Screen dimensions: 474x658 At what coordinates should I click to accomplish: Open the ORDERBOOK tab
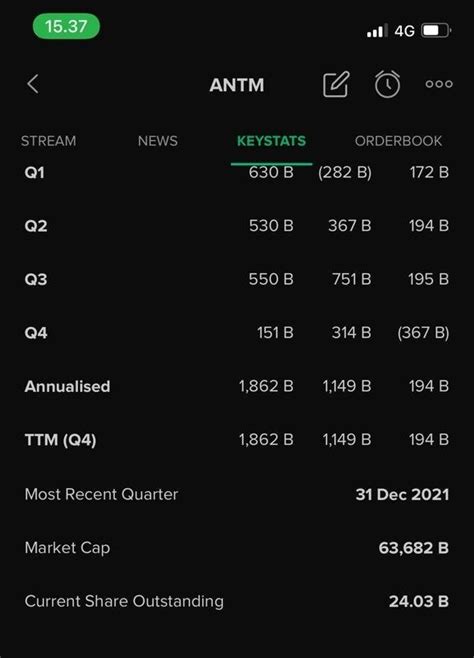pos(398,141)
